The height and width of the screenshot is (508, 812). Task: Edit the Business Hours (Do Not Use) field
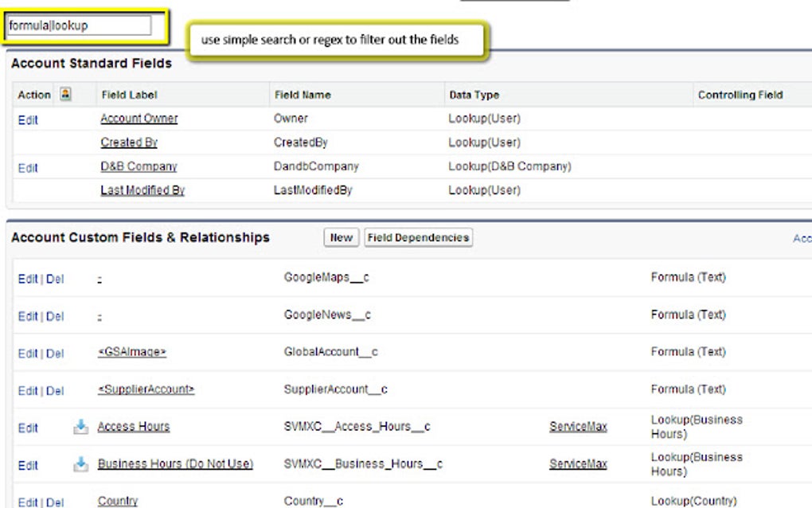point(28,466)
